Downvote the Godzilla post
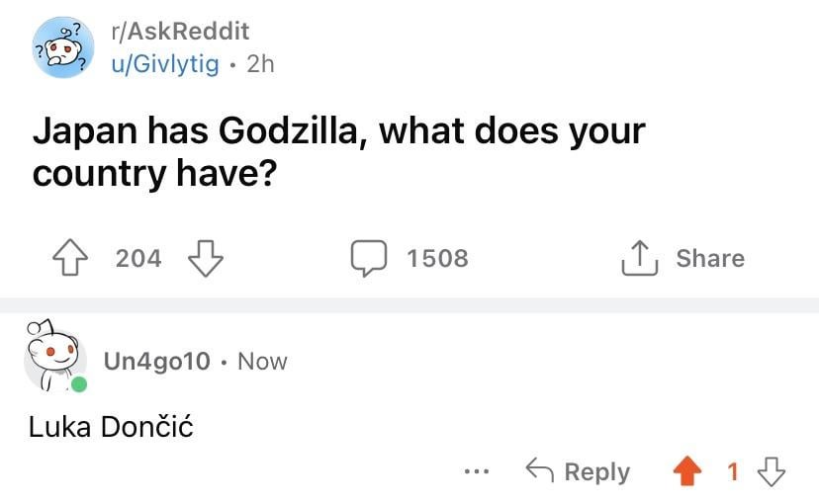 click(x=205, y=259)
